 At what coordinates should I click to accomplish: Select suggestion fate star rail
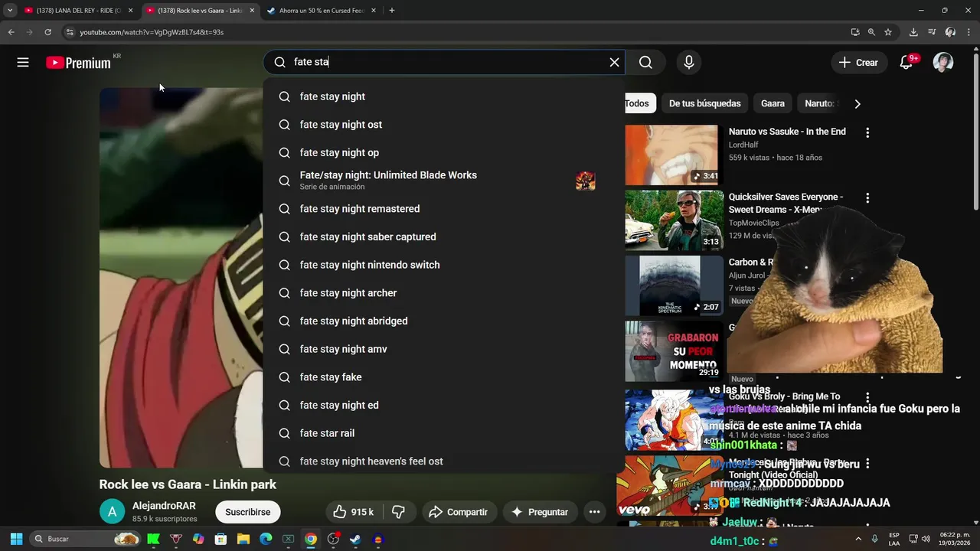(x=444, y=433)
